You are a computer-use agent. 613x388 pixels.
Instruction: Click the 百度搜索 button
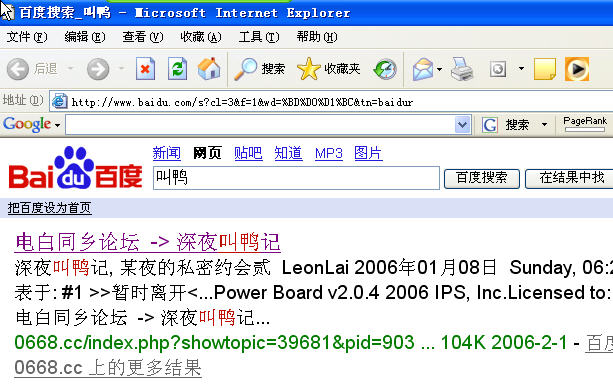click(482, 178)
